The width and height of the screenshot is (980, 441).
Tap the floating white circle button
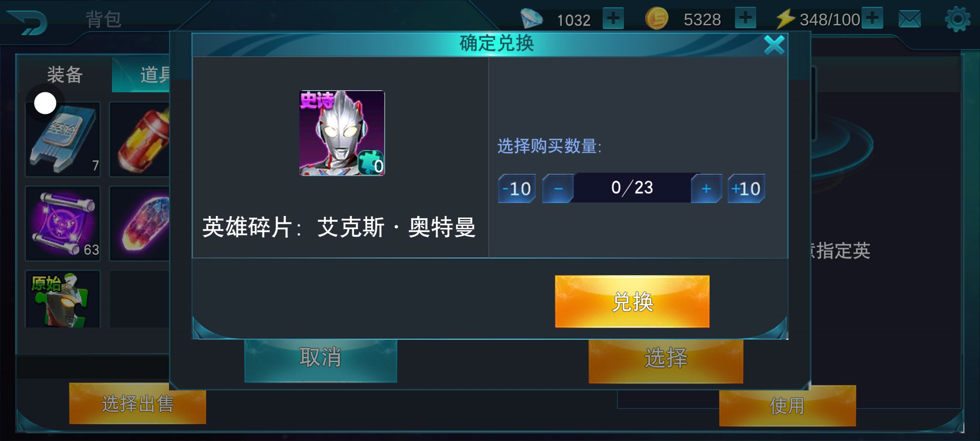click(45, 103)
